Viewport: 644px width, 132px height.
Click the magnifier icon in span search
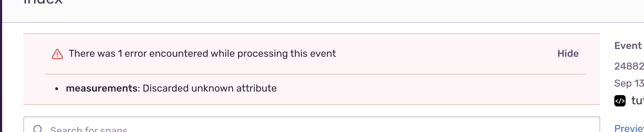[x=38, y=129]
